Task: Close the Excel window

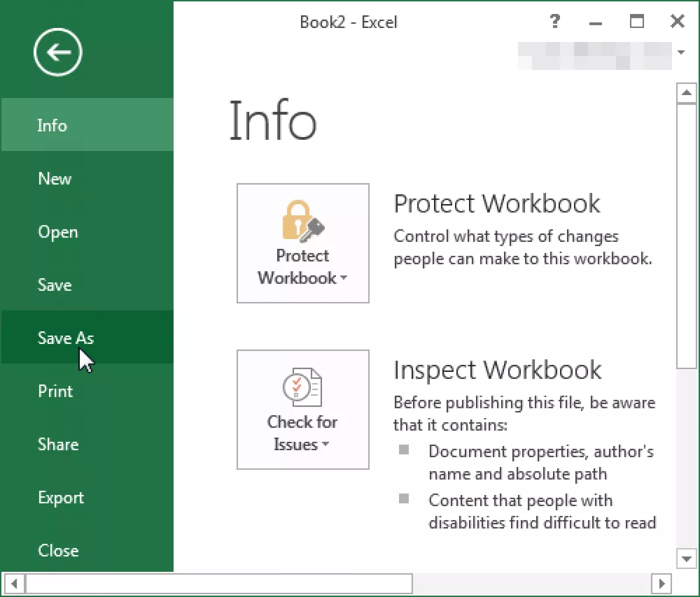Action: pos(677,22)
